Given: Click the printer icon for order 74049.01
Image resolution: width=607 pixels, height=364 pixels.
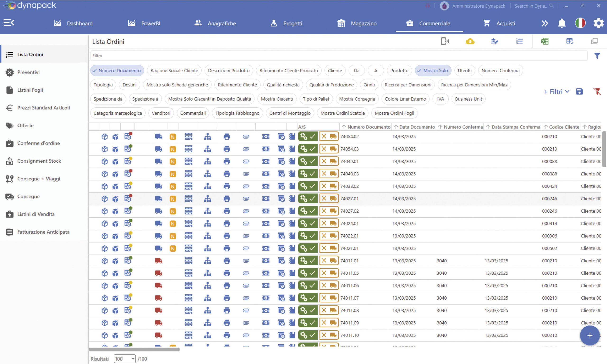Looking at the screenshot, I should click(227, 161).
